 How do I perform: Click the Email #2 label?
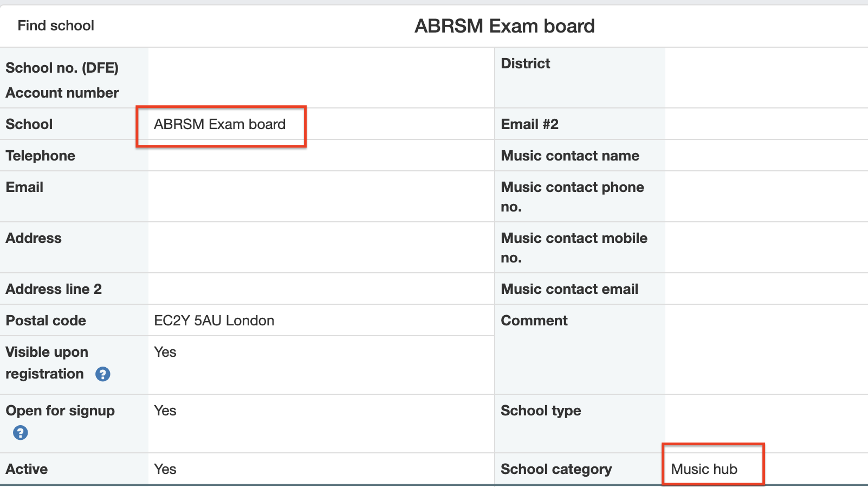(x=529, y=124)
